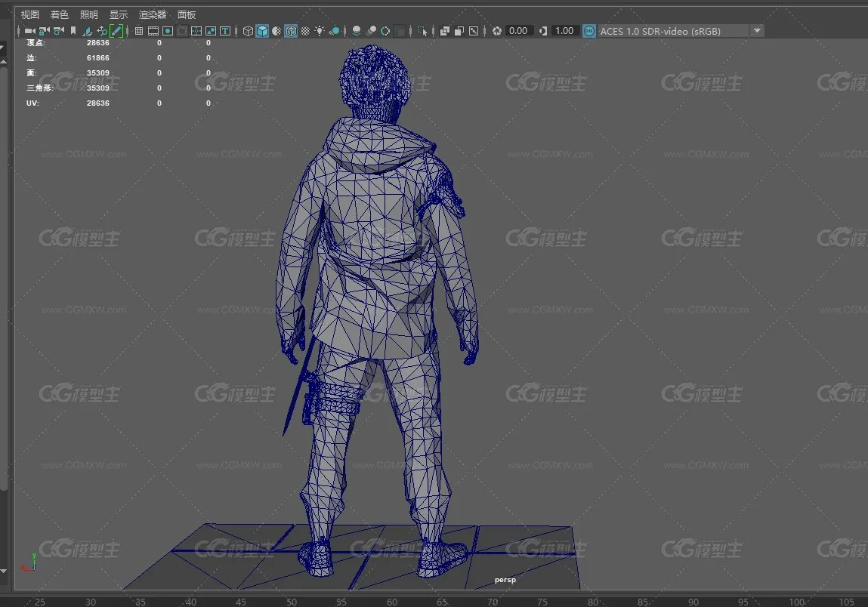Toggle viewport Shadows
This screenshot has width=868, height=607.
click(335, 31)
